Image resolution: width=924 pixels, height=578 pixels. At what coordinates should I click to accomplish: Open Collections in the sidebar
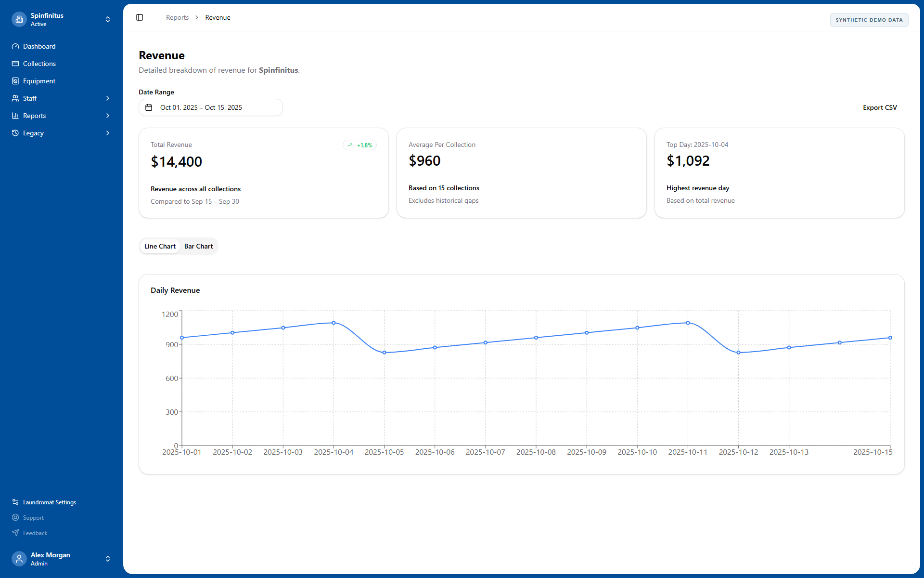(x=62, y=64)
